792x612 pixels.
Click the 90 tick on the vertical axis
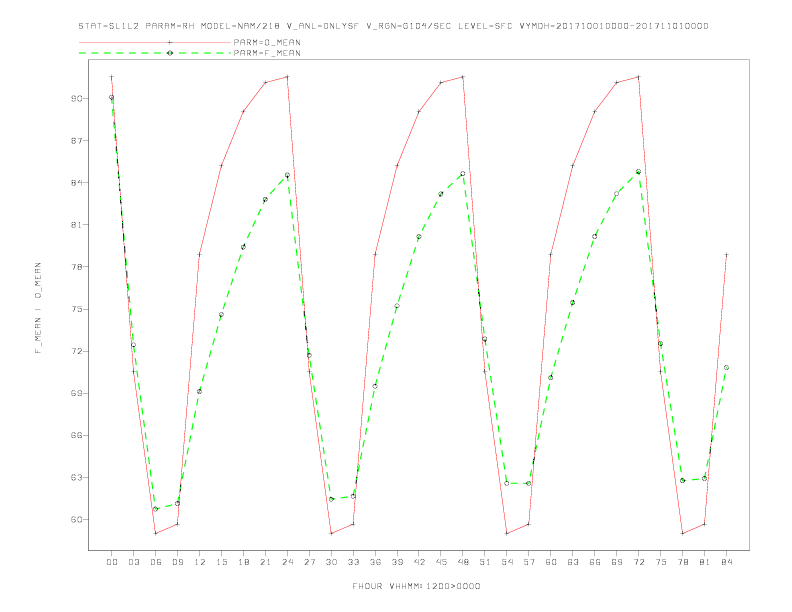pos(76,98)
